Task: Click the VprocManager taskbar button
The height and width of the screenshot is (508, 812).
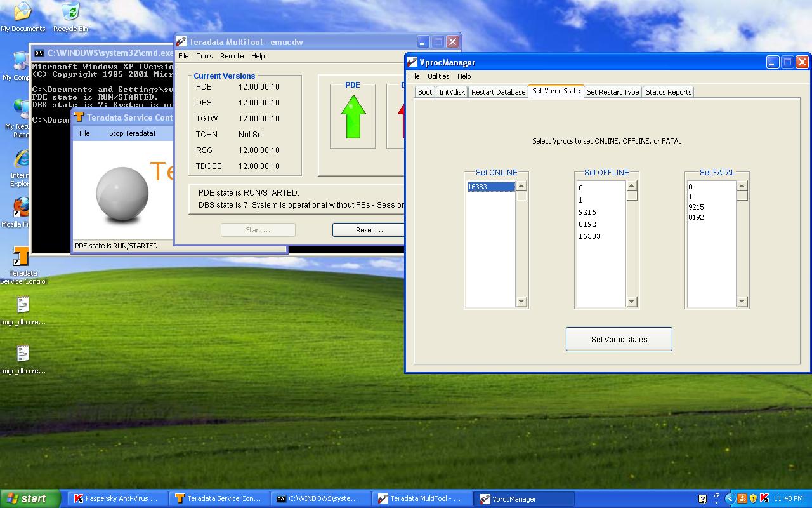Action: [x=524, y=499]
